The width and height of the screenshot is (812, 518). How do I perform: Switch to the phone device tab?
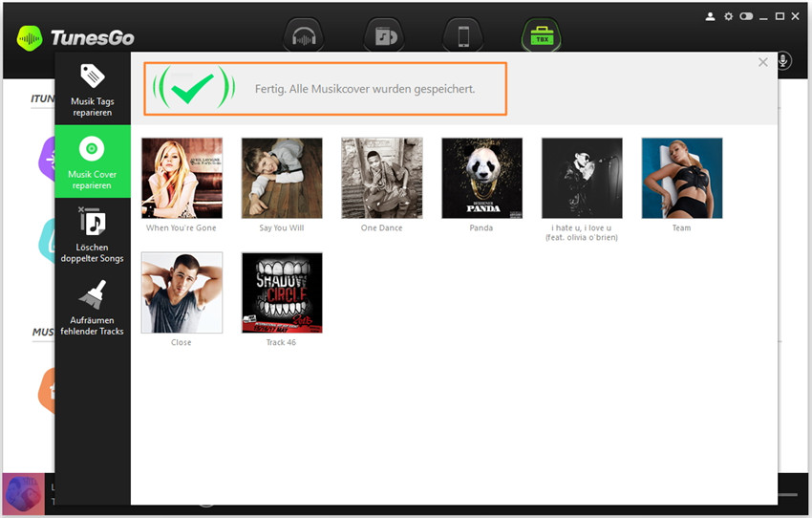coord(463,36)
